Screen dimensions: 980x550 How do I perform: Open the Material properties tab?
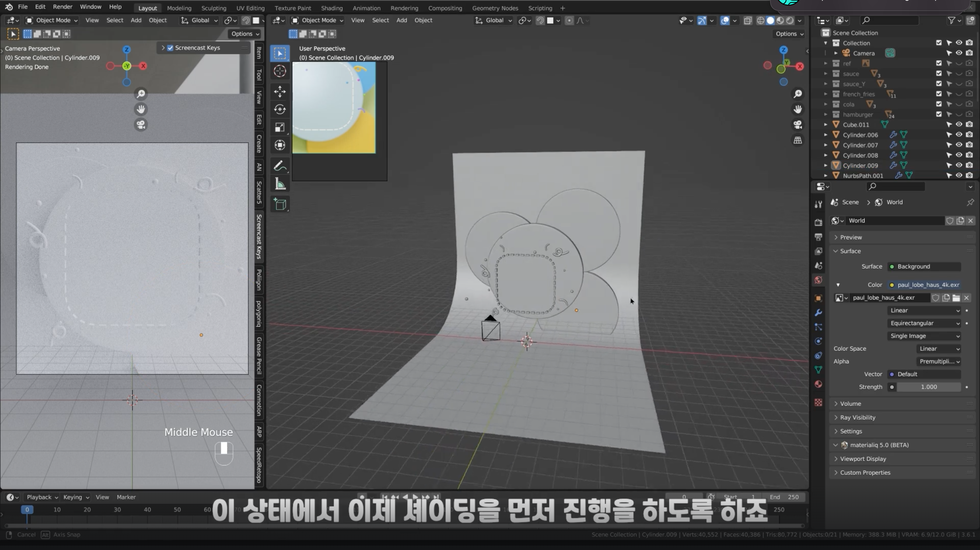click(x=818, y=384)
